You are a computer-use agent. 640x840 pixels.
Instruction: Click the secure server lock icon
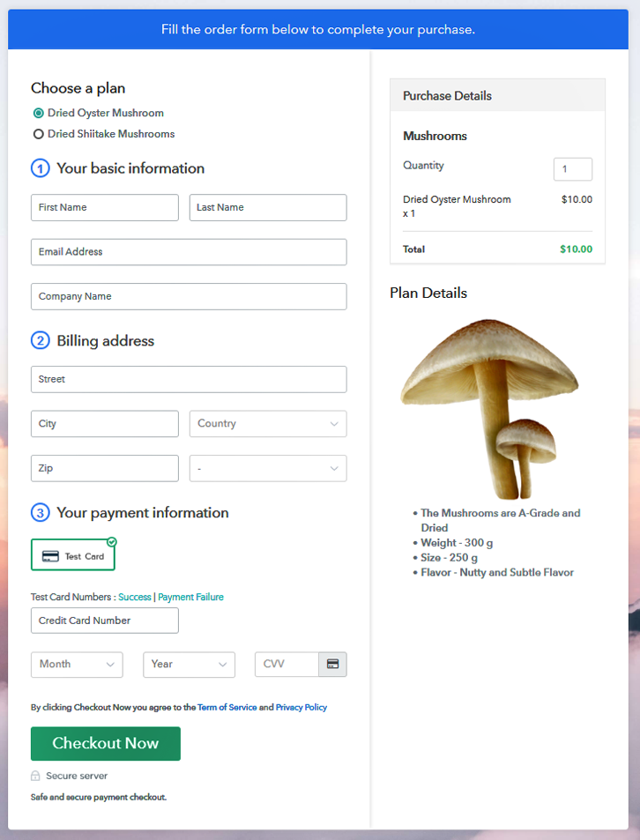click(x=35, y=777)
